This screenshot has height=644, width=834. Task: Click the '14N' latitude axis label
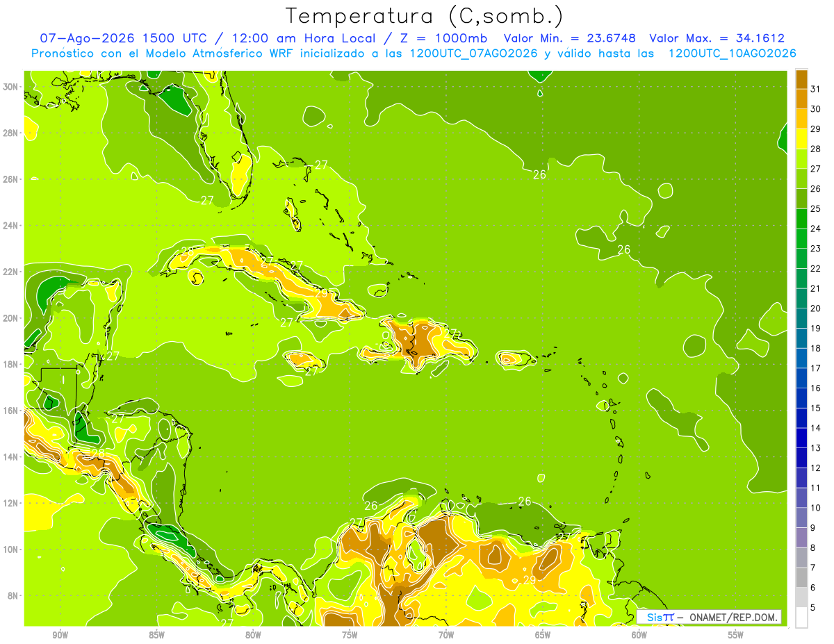coord(10,456)
